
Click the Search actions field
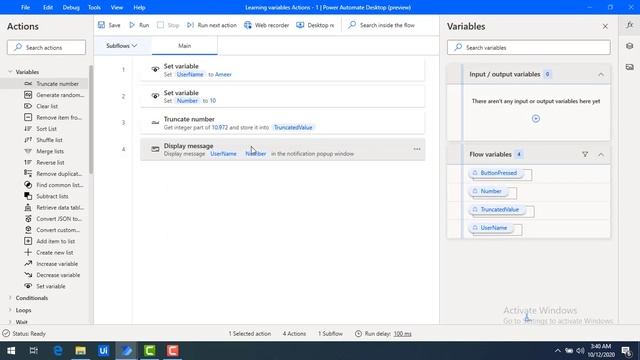point(47,47)
